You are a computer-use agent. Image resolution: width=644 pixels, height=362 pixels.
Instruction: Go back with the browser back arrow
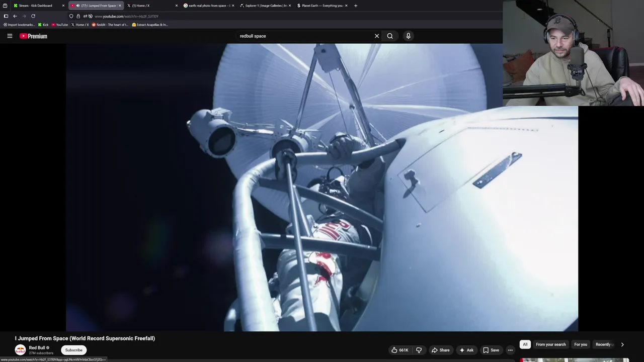click(15, 16)
